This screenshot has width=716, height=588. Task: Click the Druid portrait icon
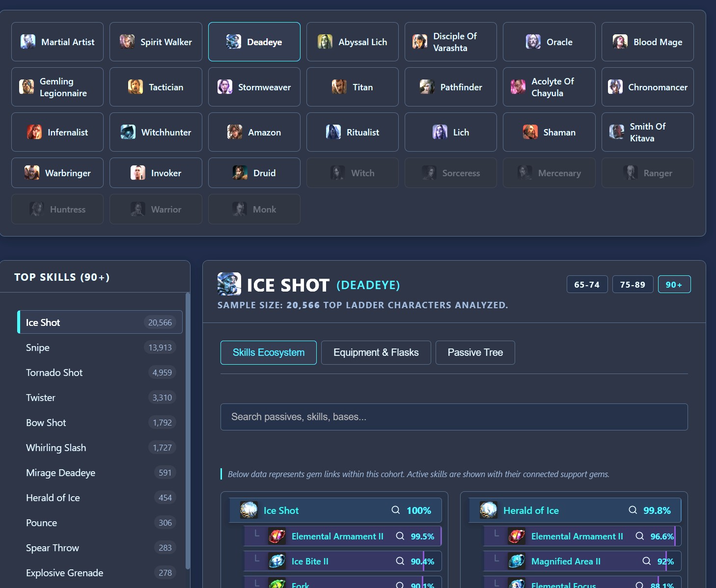pos(240,173)
